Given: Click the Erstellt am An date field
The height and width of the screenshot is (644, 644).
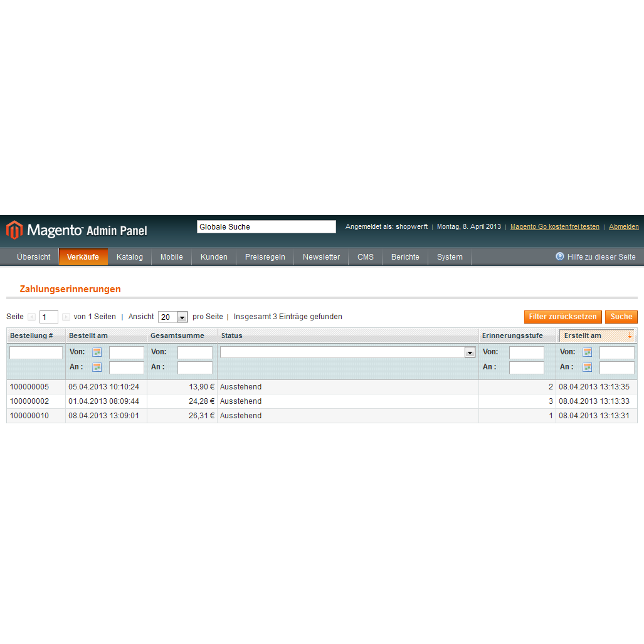Looking at the screenshot, I should 617,367.
